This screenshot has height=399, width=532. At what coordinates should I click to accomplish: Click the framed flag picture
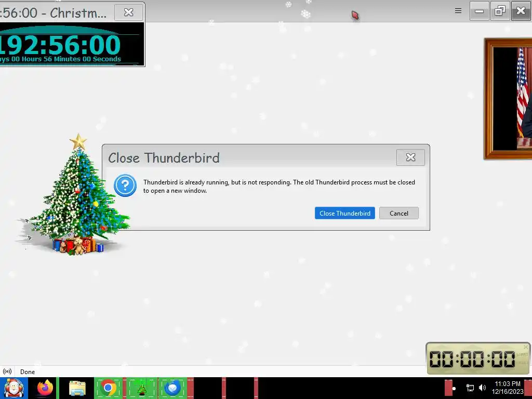pos(508,99)
